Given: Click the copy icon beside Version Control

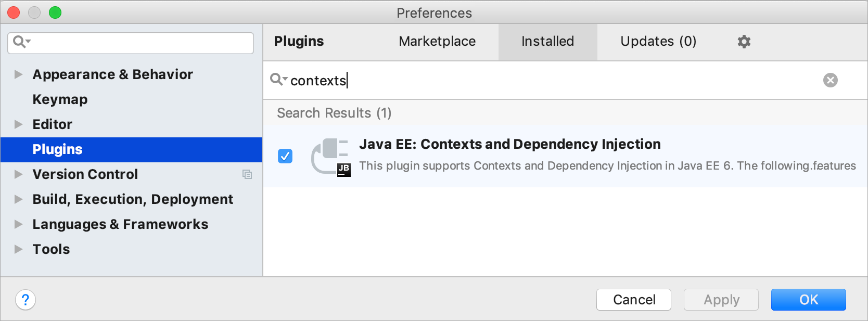Looking at the screenshot, I should tap(248, 174).
